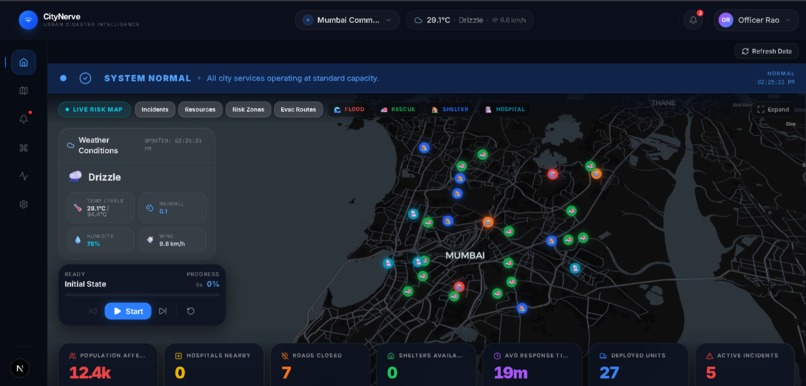The height and width of the screenshot is (386, 806).
Task: Click the Rainfall icon
Action: [150, 208]
